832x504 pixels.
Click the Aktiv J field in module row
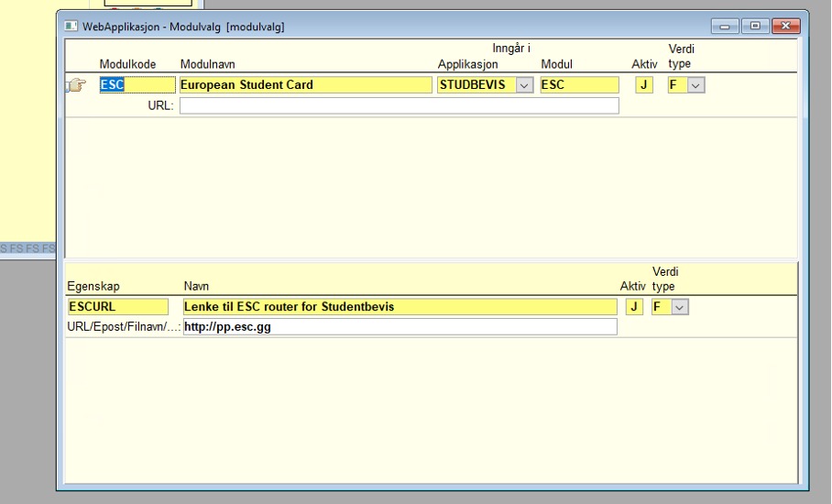tap(644, 85)
